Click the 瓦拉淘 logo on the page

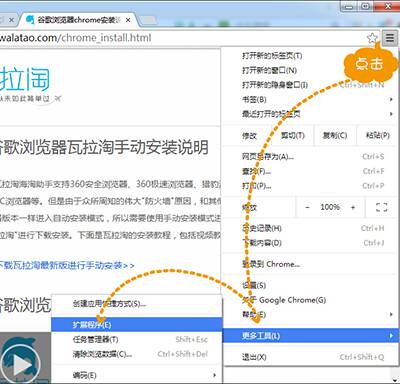(25, 79)
